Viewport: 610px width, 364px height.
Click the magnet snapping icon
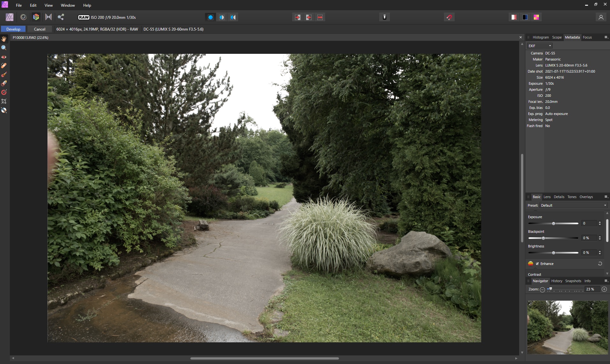click(x=449, y=17)
